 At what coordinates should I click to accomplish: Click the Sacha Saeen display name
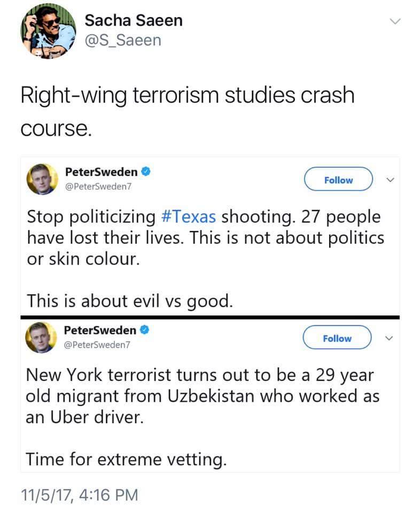[x=134, y=20]
